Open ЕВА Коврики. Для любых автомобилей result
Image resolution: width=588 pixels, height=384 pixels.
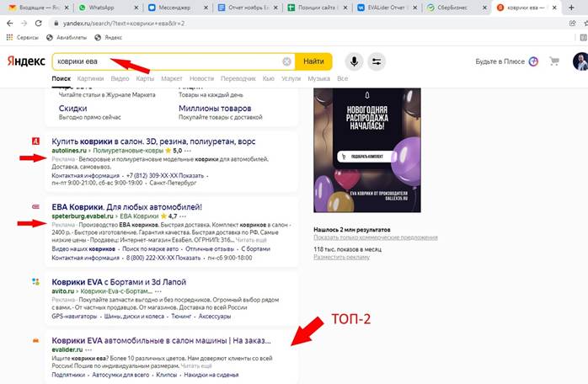click(x=126, y=207)
